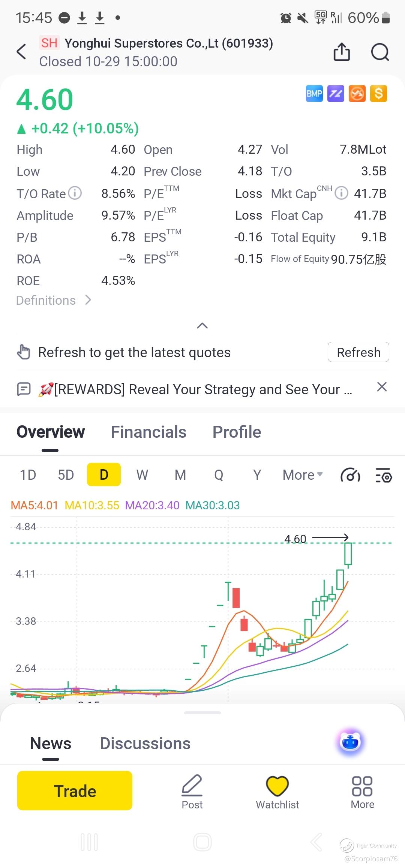Switch to the Discussions tab
Image resolution: width=405 pixels, height=868 pixels.
(x=145, y=744)
